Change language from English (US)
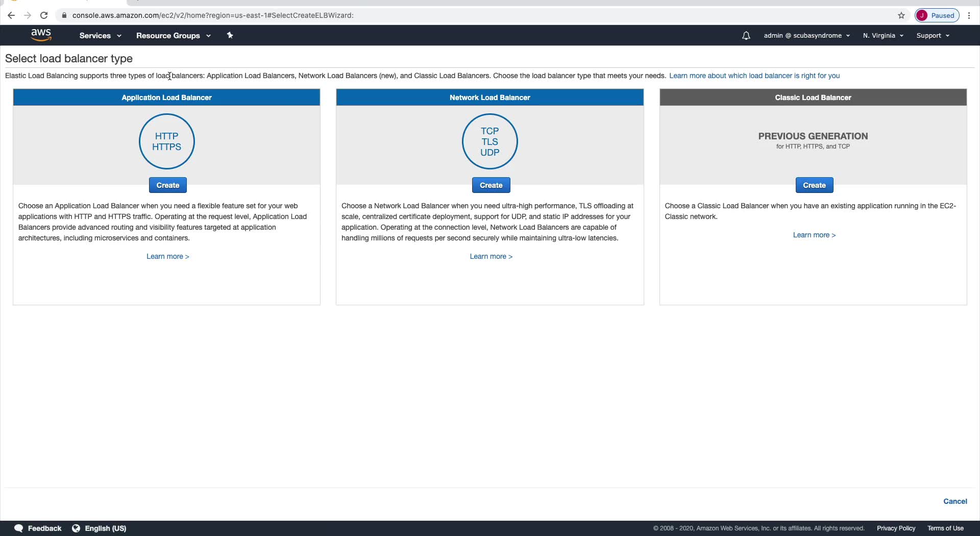 pos(105,528)
